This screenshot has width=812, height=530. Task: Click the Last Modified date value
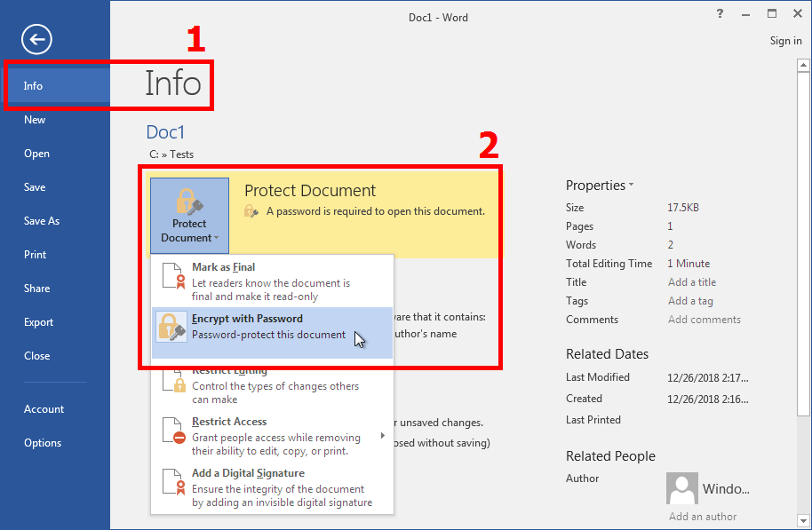(x=708, y=378)
